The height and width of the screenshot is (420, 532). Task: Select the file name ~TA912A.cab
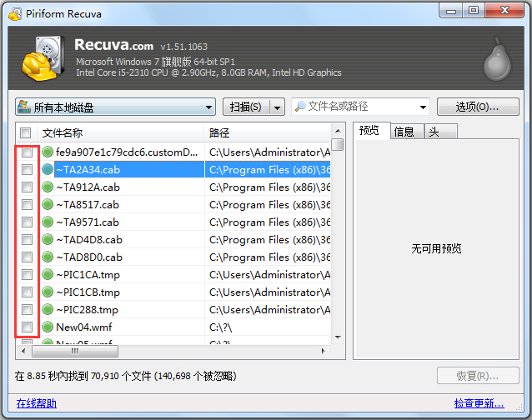coord(88,187)
